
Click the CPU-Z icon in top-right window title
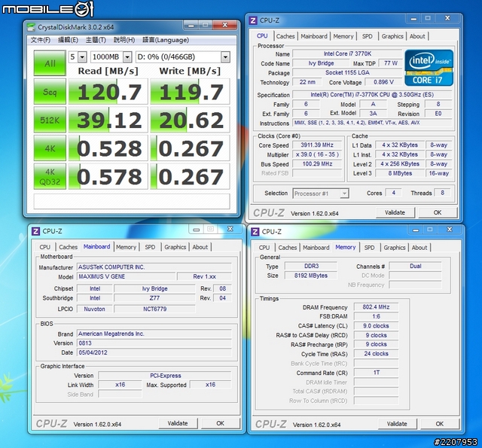tap(253, 20)
